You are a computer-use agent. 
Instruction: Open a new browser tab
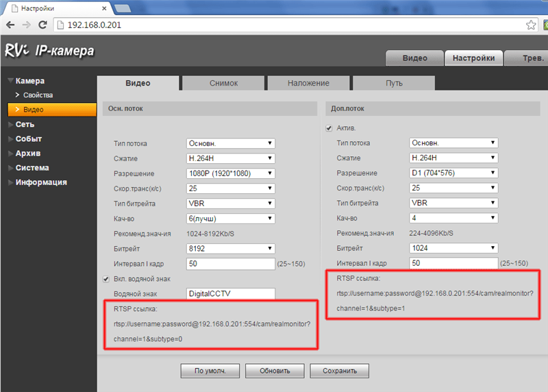click(x=122, y=8)
